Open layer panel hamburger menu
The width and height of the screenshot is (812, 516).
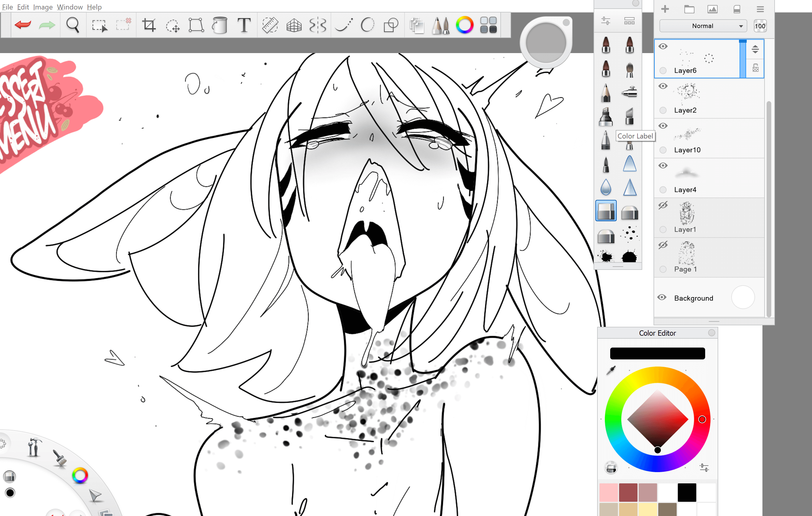[760, 9]
